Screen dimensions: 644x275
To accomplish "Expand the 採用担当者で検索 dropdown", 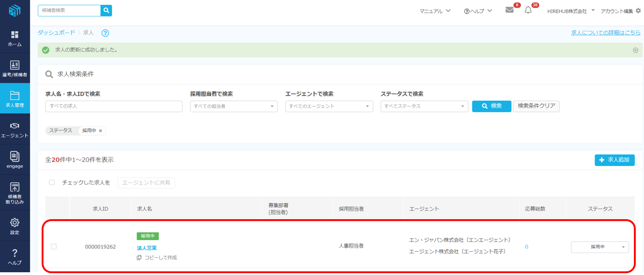I will (233, 106).
